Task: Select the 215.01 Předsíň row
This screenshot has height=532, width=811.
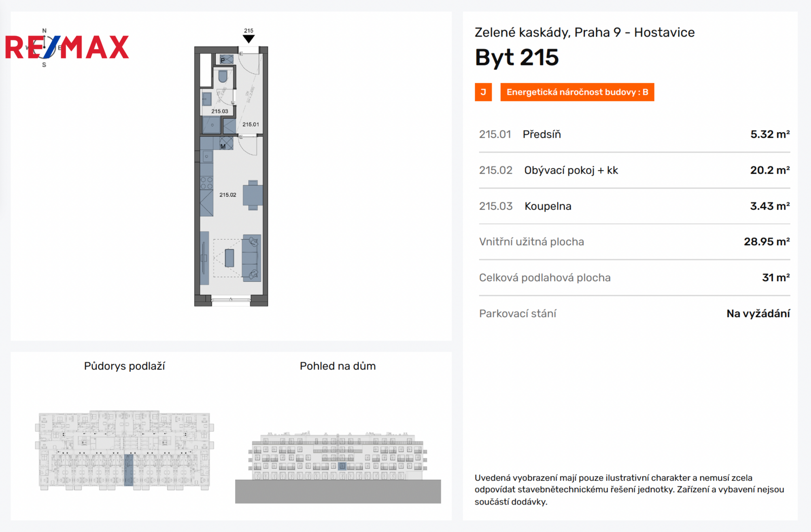Action: [634, 134]
